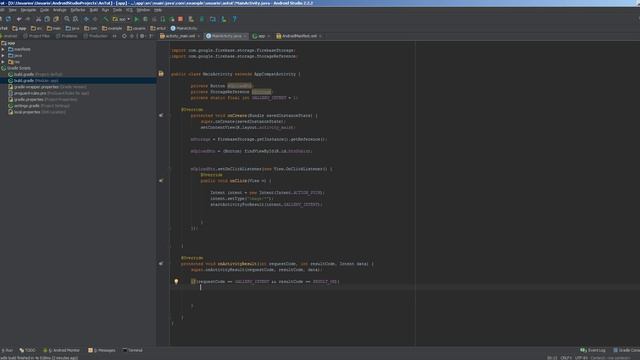This screenshot has width=640, height=360.
Task: Close the AndroidManifest.xml tab
Action: [320, 36]
